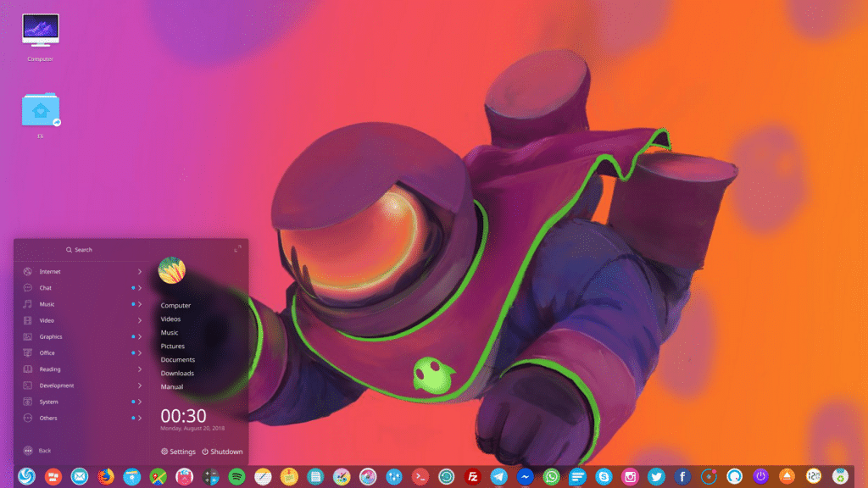Open Downloads folder in launcher list
Image resolution: width=868 pixels, height=488 pixels.
177,373
